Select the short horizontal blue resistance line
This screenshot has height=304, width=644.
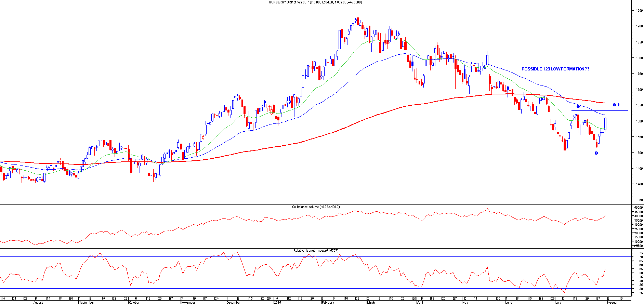pos(599,111)
